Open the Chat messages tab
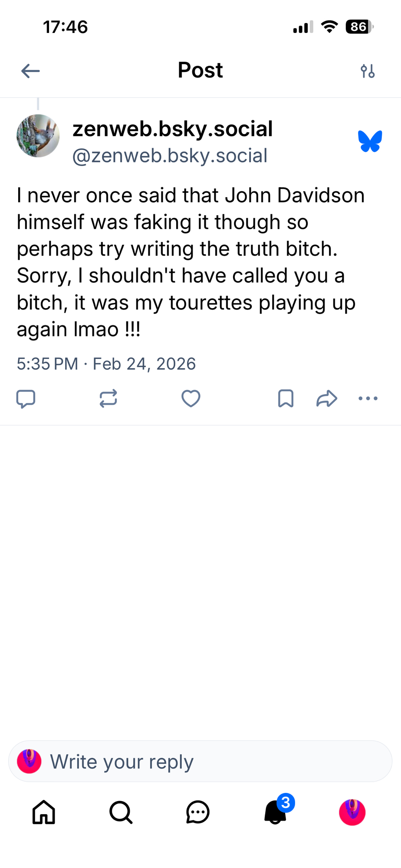 [198, 812]
